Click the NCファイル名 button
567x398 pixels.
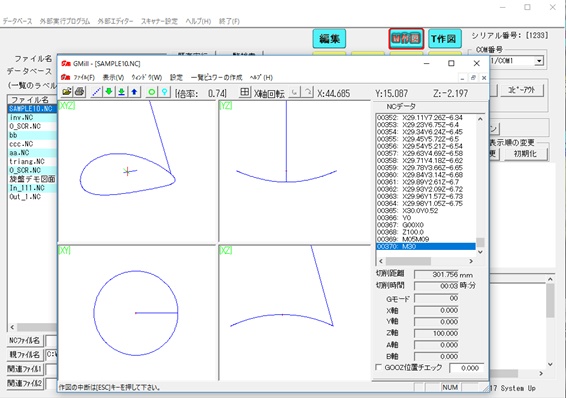[25, 341]
